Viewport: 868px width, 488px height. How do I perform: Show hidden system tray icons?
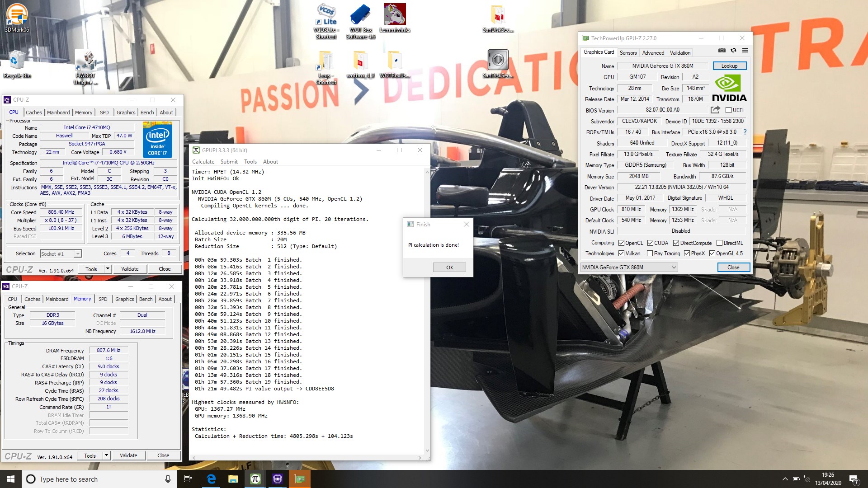tap(785, 479)
